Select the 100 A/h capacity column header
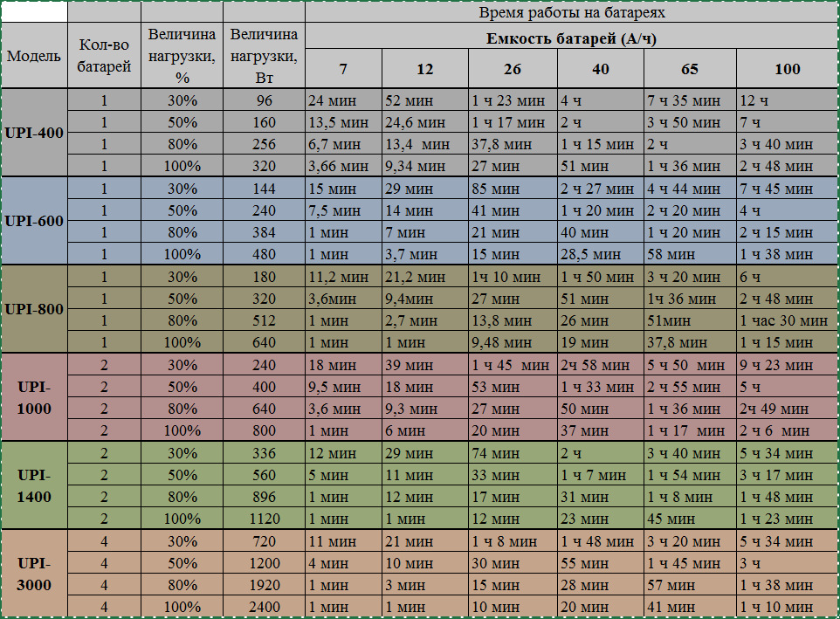Viewport: 840px width, 619px height. pyautogui.click(x=787, y=69)
